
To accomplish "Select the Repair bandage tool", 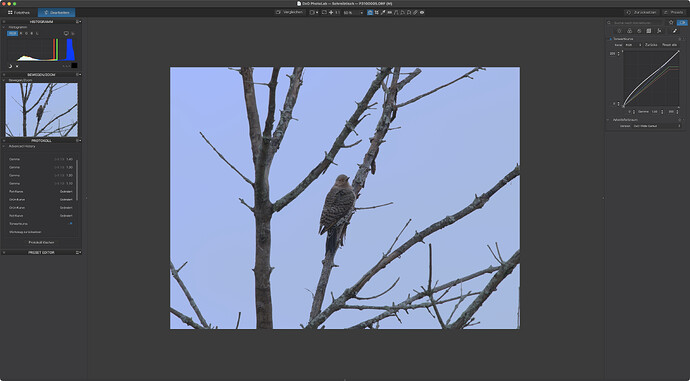I will click(415, 12).
